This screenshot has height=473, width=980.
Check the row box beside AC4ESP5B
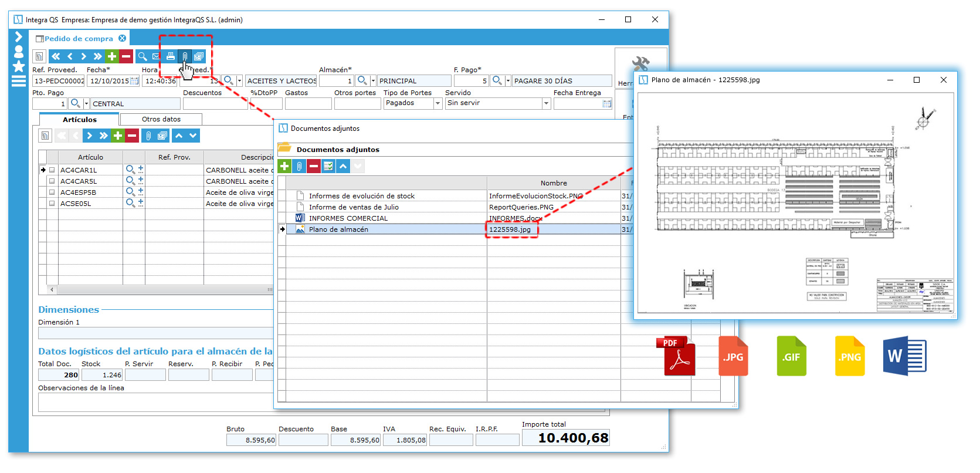52,192
